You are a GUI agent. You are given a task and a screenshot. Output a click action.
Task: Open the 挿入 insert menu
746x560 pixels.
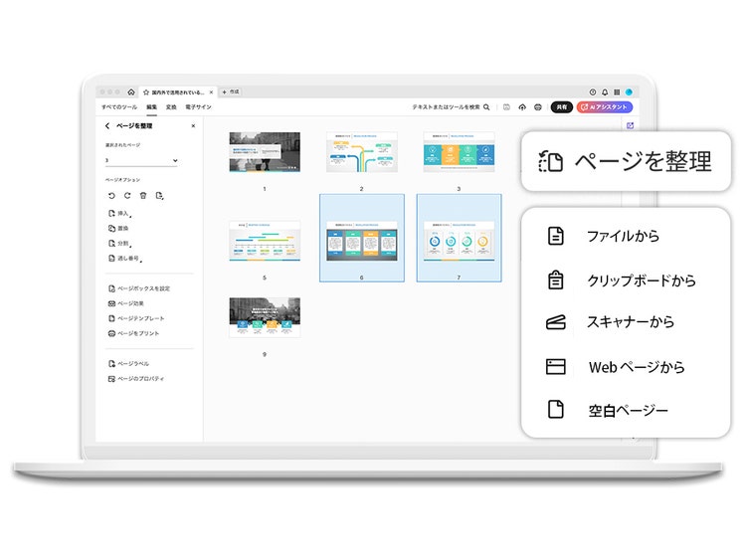(120, 214)
